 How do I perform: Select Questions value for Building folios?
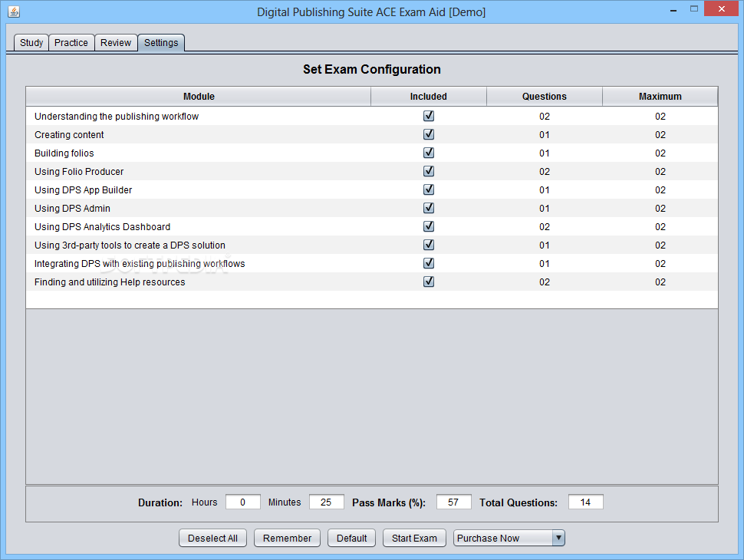point(545,153)
